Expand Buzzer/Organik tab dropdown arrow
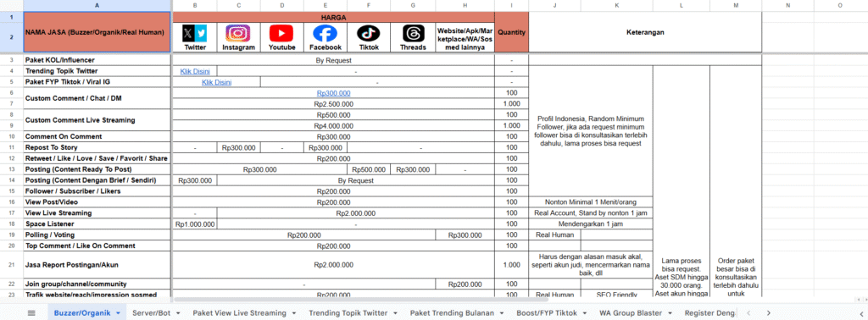 [119, 313]
